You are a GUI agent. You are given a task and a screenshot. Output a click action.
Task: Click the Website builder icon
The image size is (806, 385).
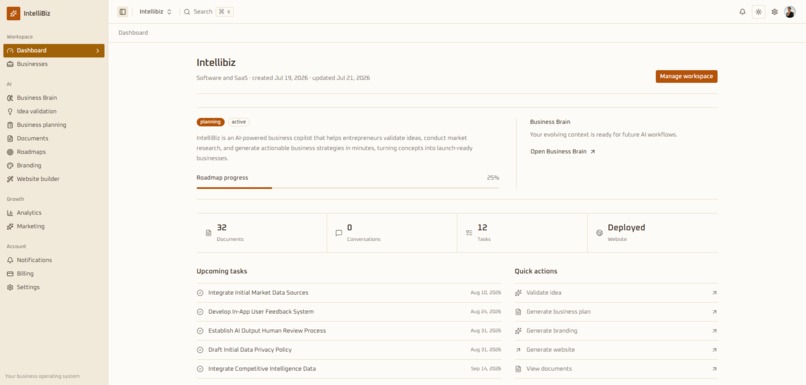(x=10, y=179)
